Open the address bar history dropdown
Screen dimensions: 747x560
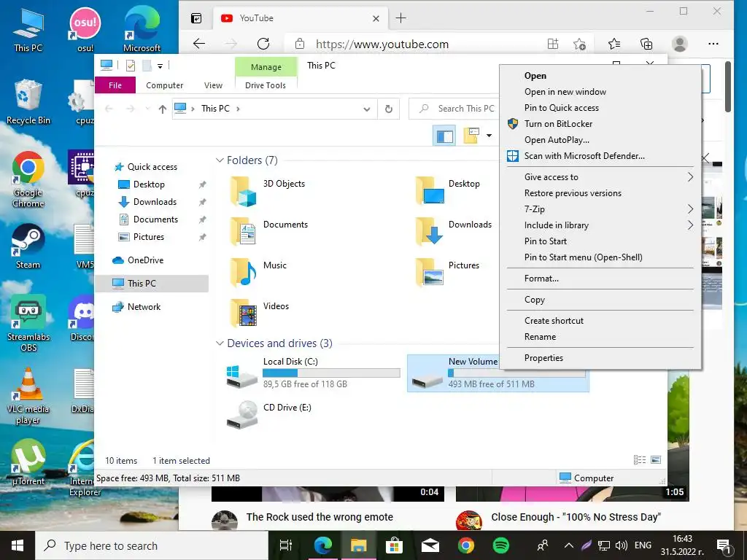367,109
